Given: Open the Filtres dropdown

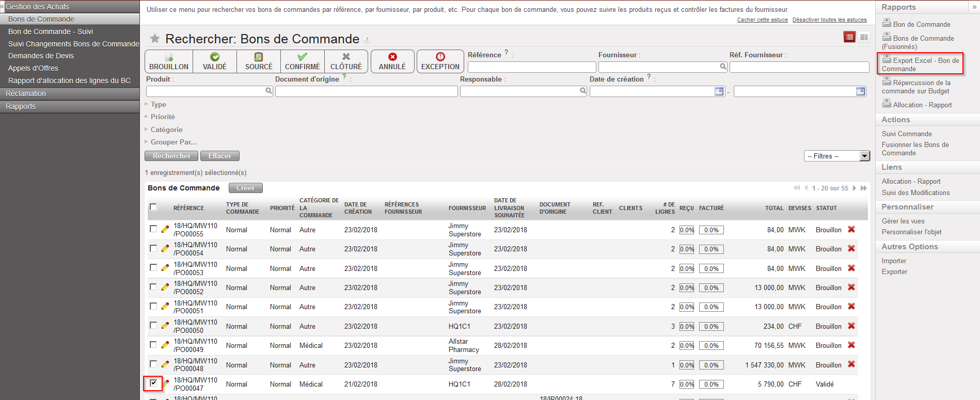Looking at the screenshot, I should point(836,156).
